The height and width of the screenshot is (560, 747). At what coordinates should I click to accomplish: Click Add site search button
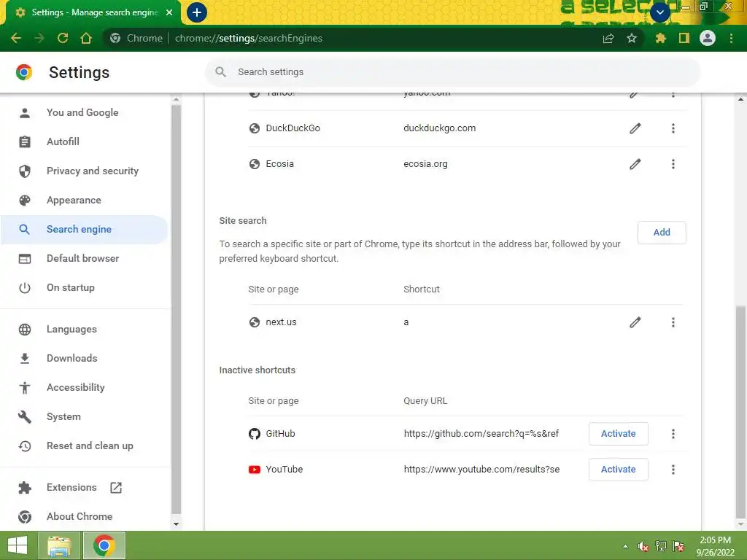661,233
